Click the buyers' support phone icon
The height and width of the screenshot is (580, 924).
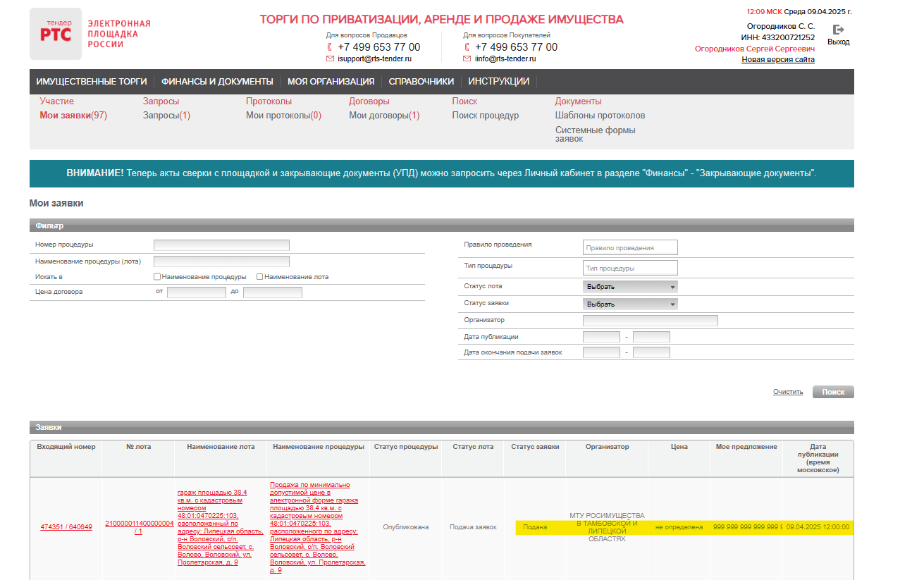click(x=467, y=47)
